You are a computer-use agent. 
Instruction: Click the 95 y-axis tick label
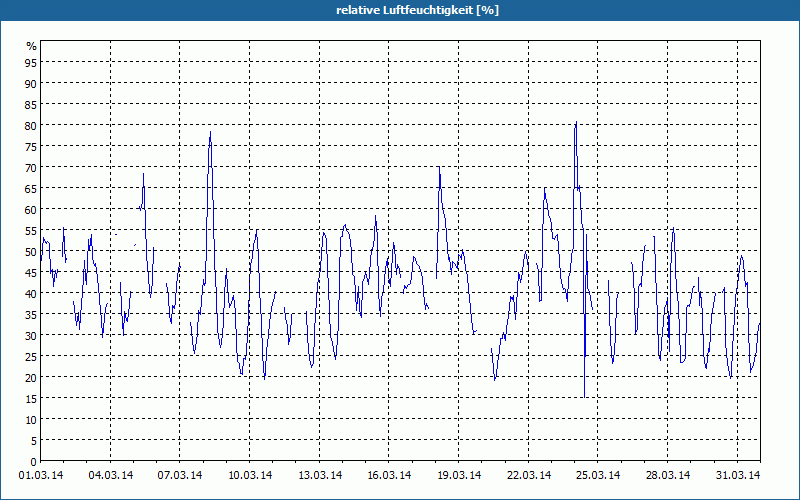tap(31, 62)
